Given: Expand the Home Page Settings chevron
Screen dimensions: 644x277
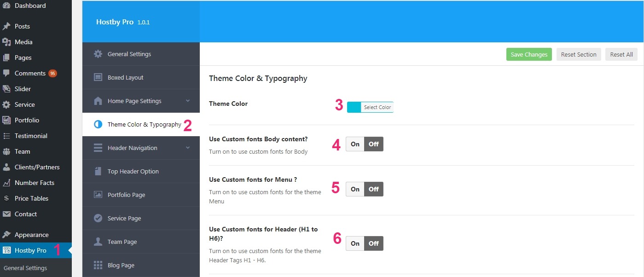Looking at the screenshot, I should (188, 101).
